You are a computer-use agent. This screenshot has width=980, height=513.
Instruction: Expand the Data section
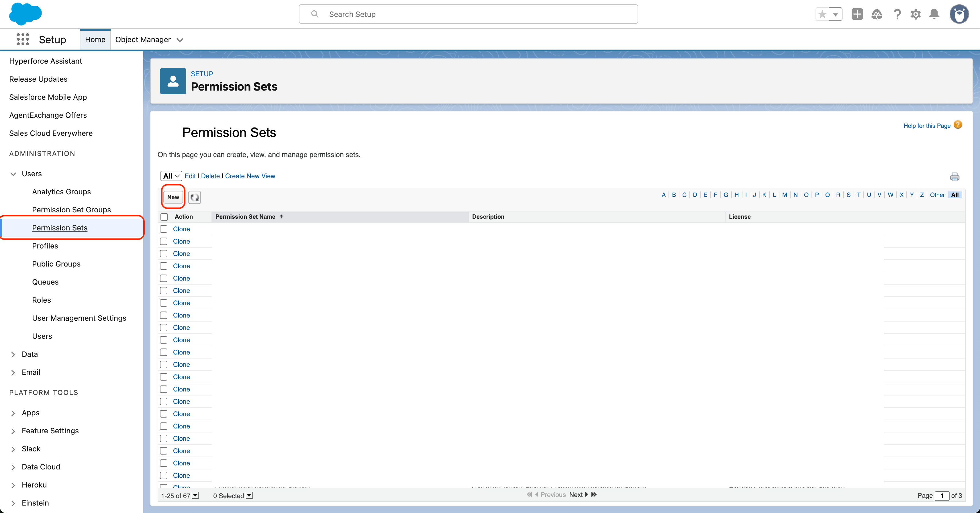[13, 355]
